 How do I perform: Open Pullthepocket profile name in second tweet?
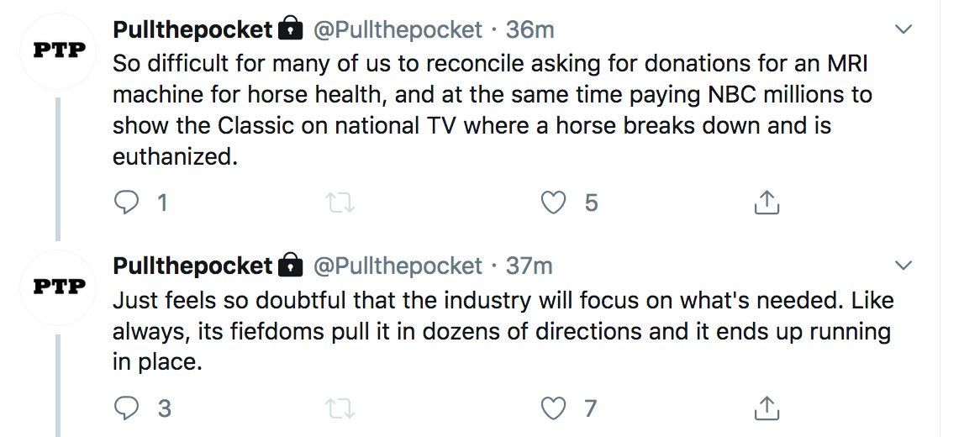[192, 266]
